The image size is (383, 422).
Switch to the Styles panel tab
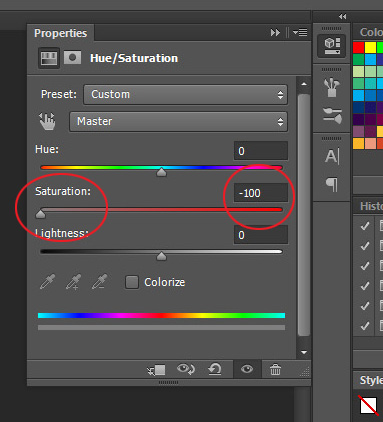click(x=371, y=380)
